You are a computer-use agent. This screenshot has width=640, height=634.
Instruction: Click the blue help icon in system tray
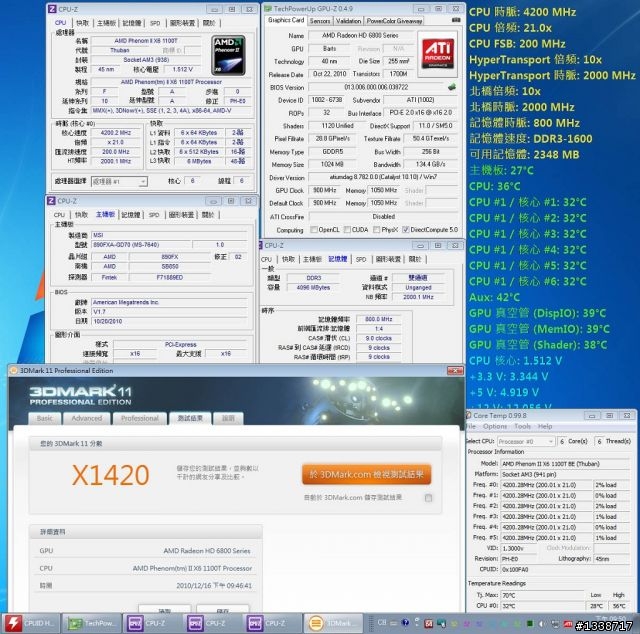click(x=405, y=623)
